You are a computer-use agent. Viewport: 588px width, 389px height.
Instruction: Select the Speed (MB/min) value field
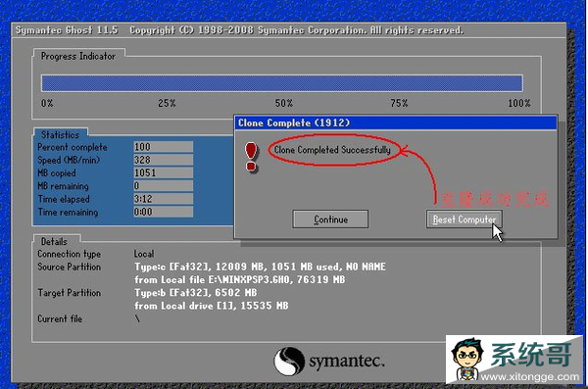coord(164,160)
